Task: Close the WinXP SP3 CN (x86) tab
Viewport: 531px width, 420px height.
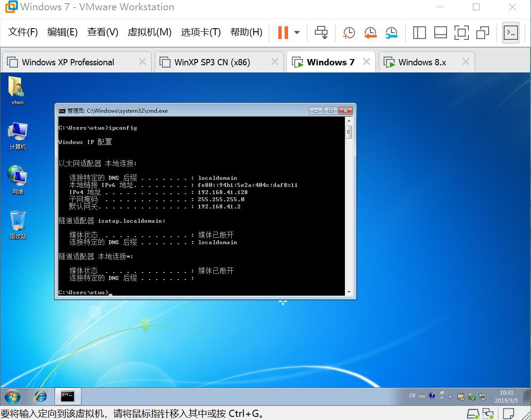Action: tap(275, 62)
